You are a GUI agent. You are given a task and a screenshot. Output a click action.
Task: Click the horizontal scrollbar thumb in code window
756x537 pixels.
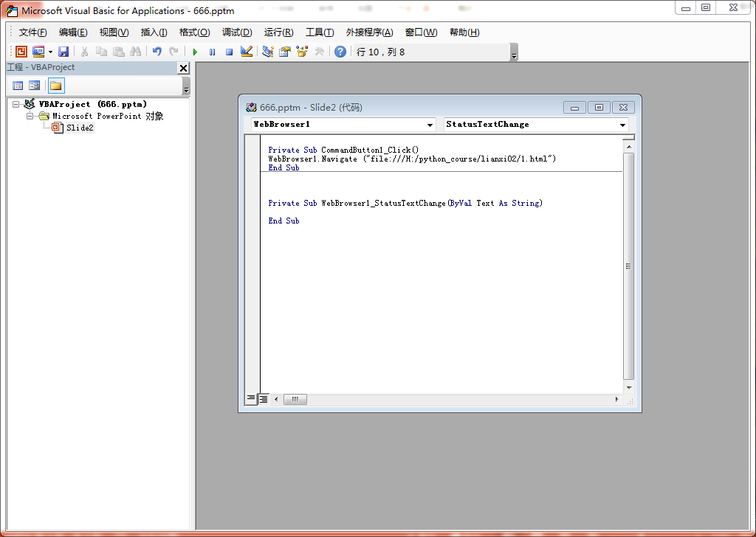[295, 399]
